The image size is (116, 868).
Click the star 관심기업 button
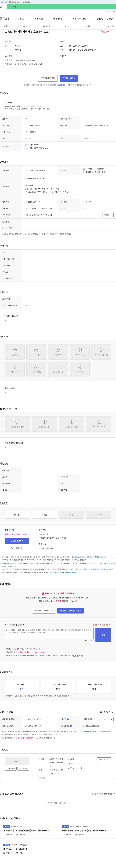[11, 769]
